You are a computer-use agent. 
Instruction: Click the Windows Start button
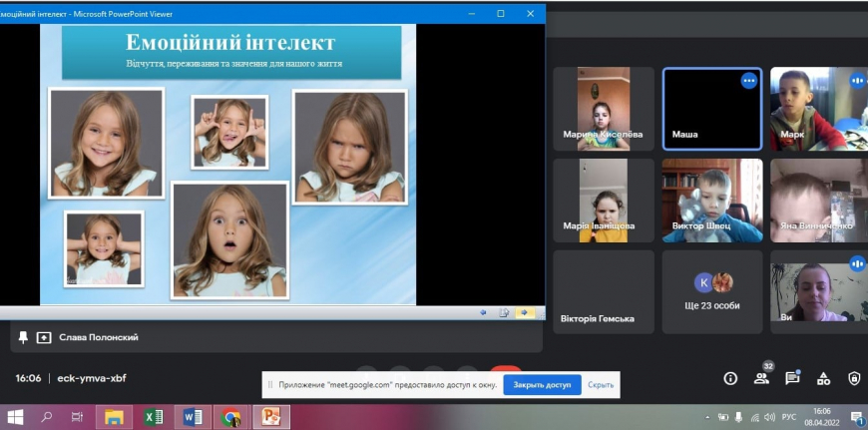[x=15, y=417]
